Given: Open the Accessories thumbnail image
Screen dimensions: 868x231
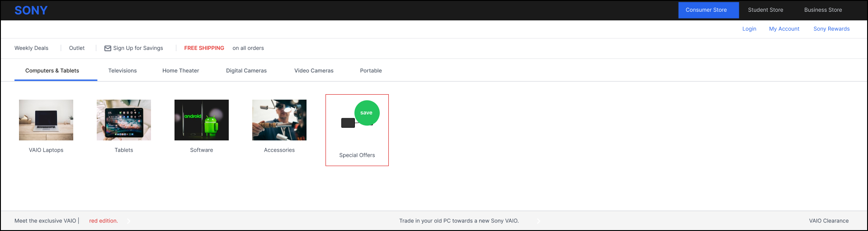Looking at the screenshot, I should [x=279, y=120].
